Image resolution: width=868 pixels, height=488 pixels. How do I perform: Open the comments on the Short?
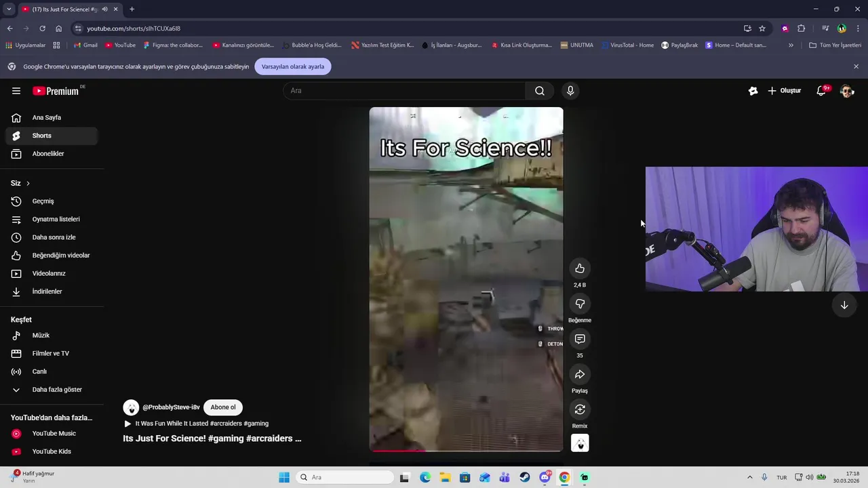(x=580, y=339)
